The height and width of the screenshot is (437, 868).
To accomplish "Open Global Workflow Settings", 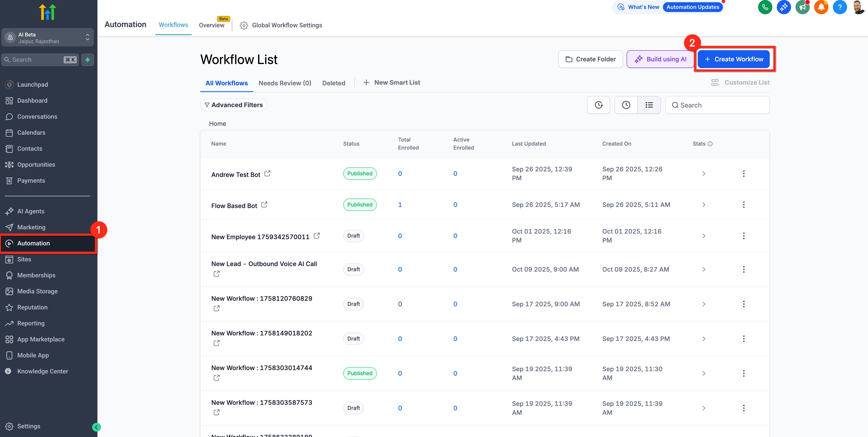I will click(x=281, y=25).
